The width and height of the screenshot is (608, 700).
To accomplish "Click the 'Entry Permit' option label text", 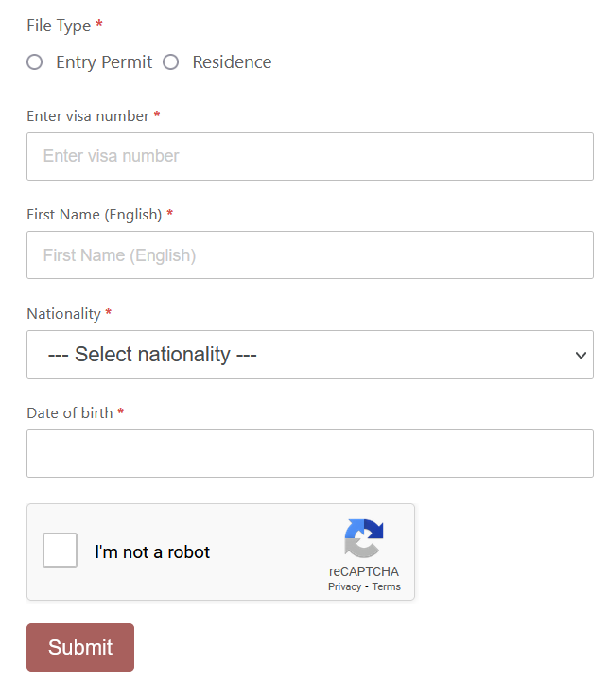I will pos(104,62).
